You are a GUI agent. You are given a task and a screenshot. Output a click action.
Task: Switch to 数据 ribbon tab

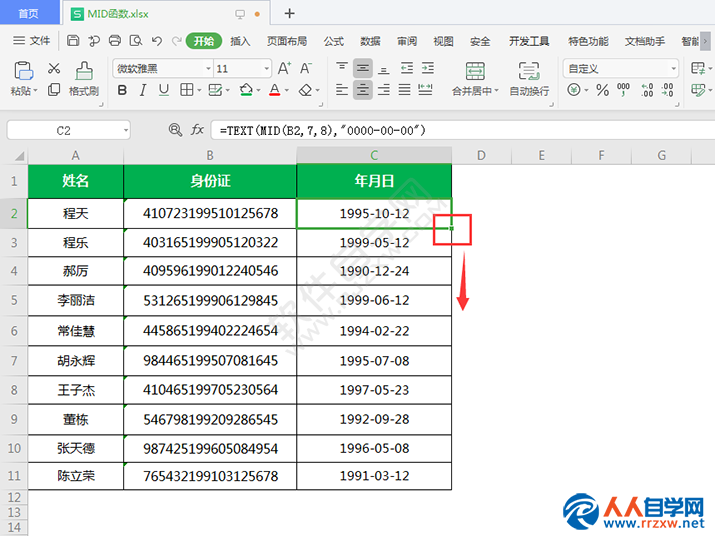click(x=370, y=42)
